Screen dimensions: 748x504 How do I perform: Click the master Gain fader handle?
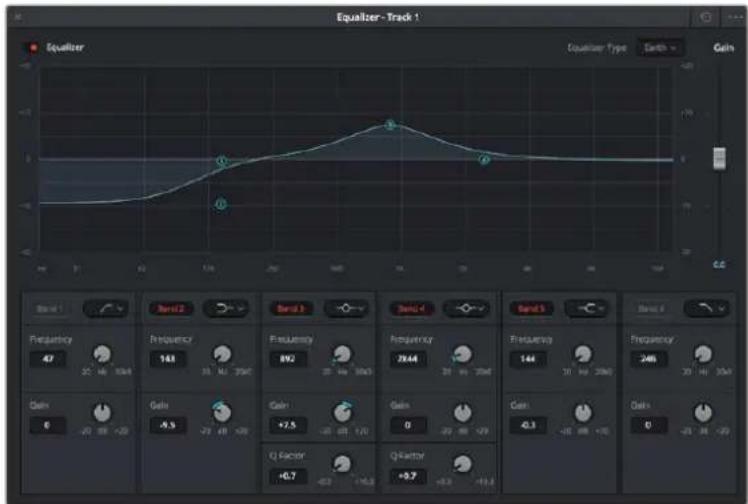click(x=719, y=158)
